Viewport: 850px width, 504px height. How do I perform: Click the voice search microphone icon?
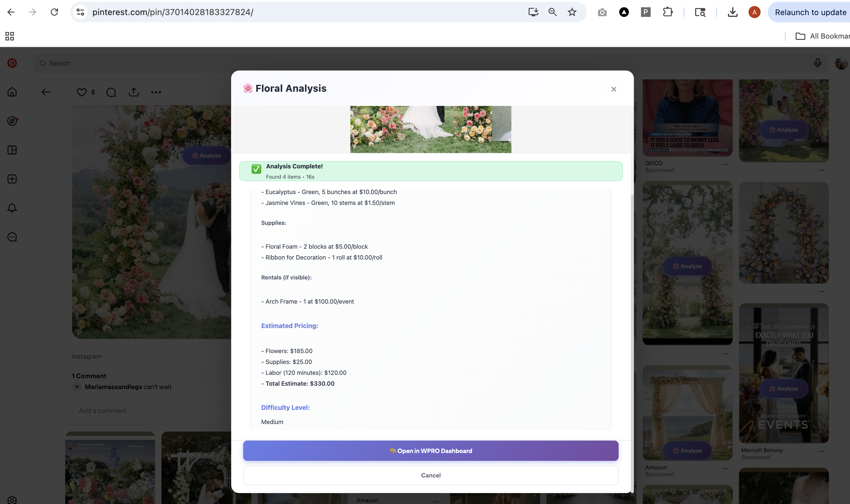coord(817,63)
